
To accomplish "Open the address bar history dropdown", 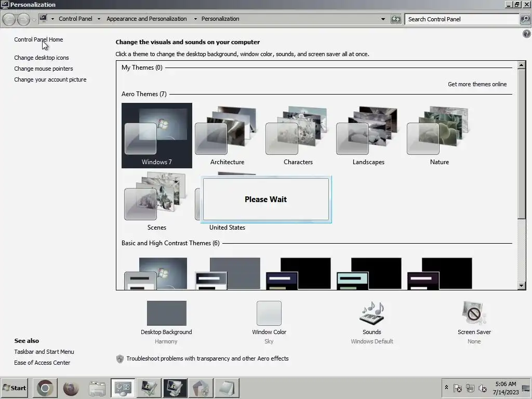I will click(x=383, y=19).
